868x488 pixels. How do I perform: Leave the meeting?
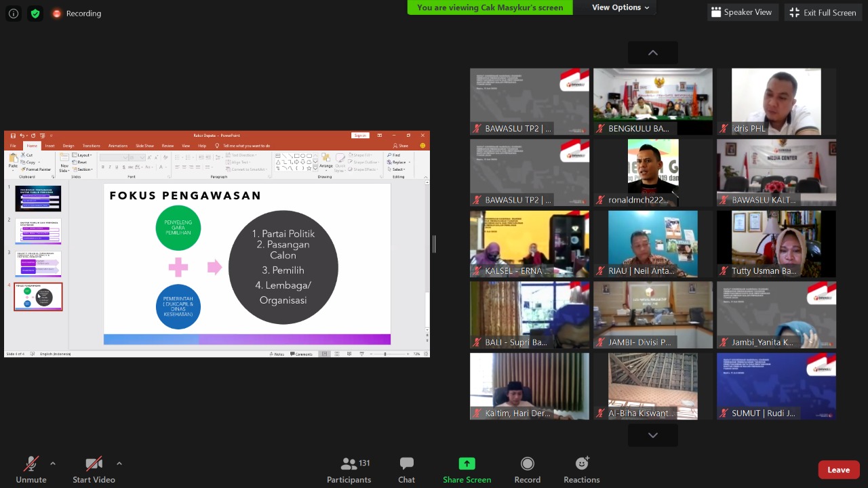pos(838,470)
